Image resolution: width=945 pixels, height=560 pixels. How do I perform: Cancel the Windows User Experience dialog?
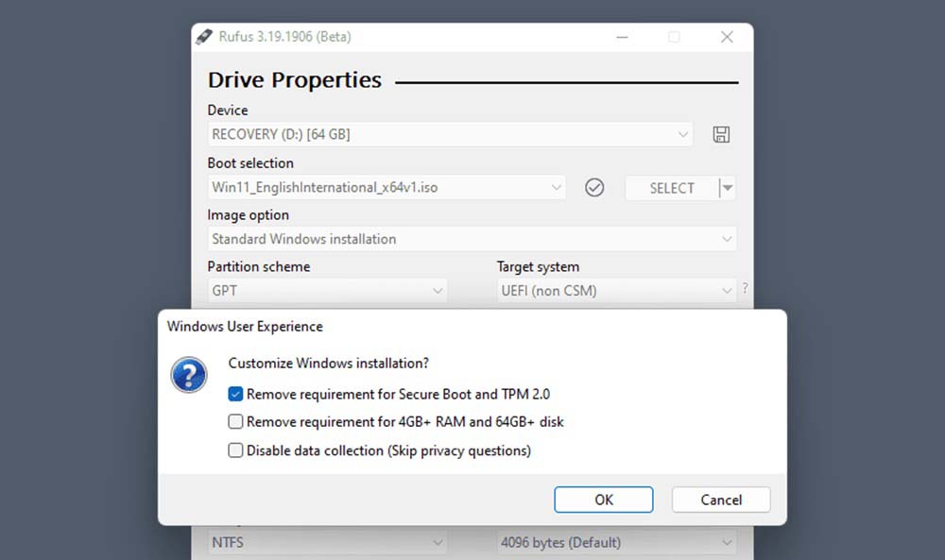(x=721, y=500)
